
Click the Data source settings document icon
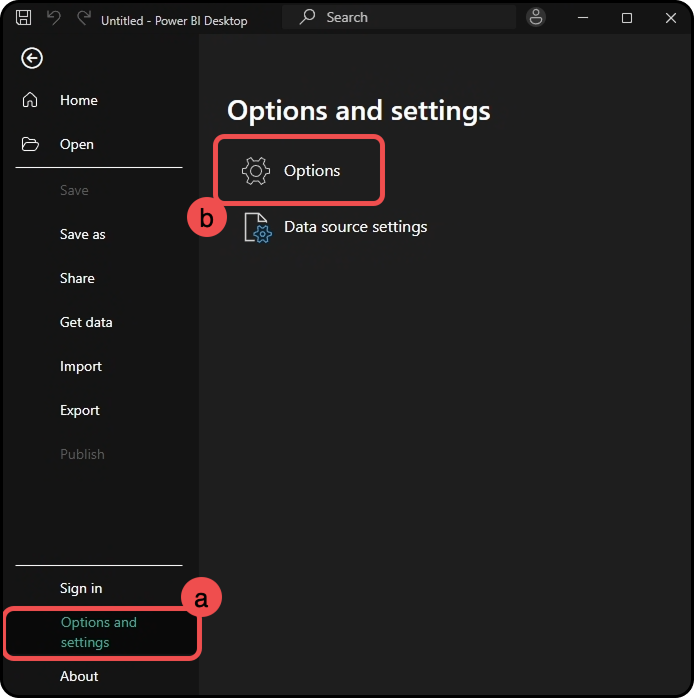[258, 227]
